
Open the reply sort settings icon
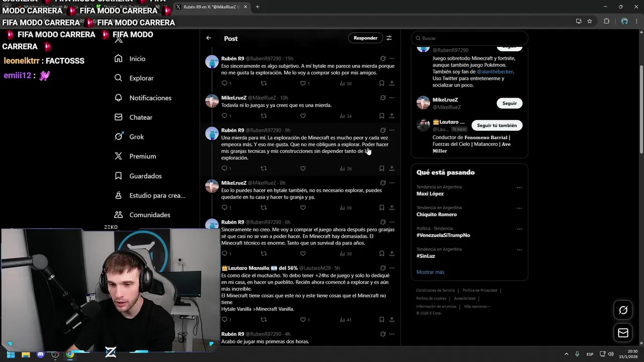[389, 38]
